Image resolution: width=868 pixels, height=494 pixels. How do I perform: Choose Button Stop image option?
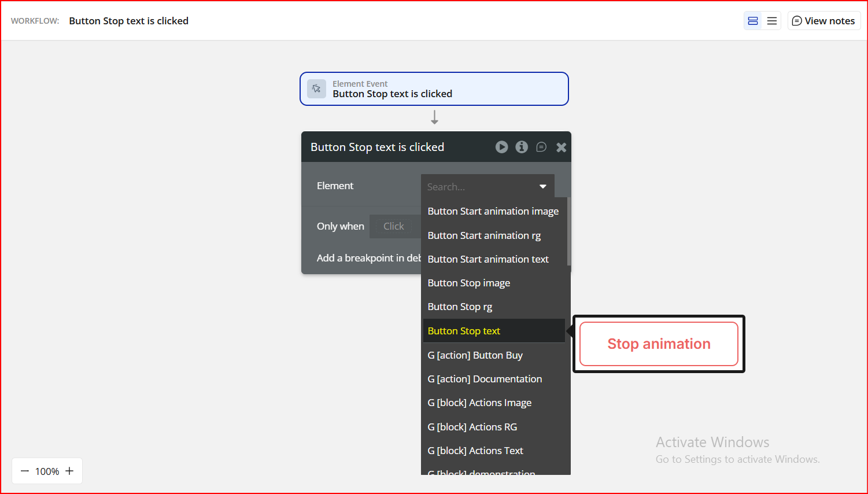pos(494,283)
